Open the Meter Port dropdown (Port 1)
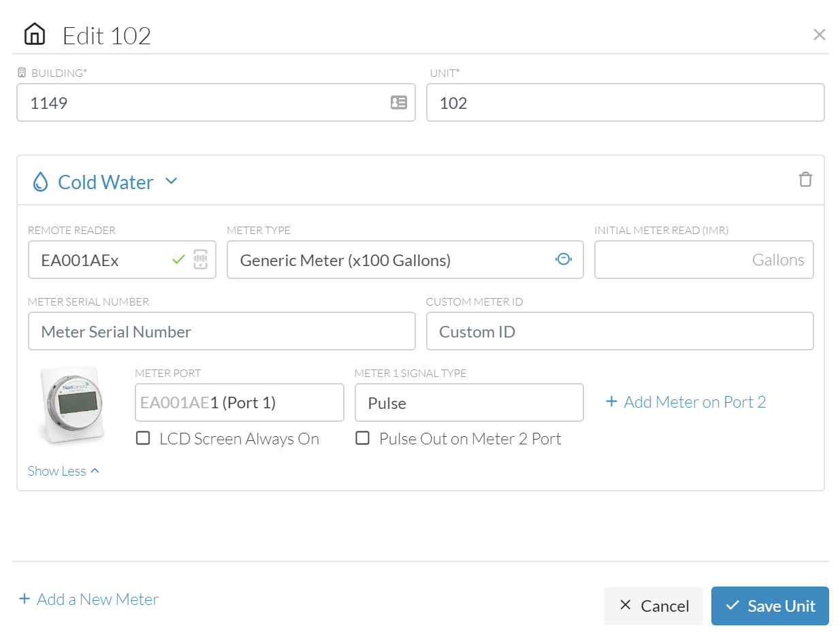This screenshot has height=641, width=840. pyautogui.click(x=240, y=403)
